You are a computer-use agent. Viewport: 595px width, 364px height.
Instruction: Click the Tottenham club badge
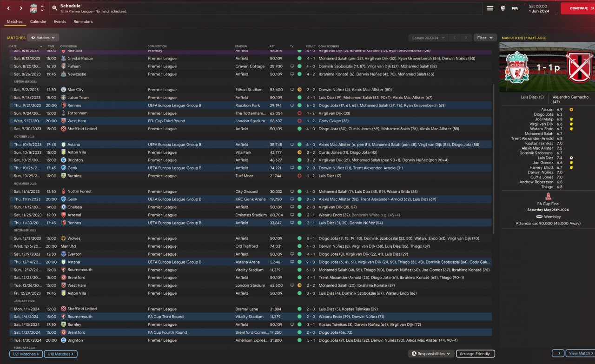coord(63,113)
